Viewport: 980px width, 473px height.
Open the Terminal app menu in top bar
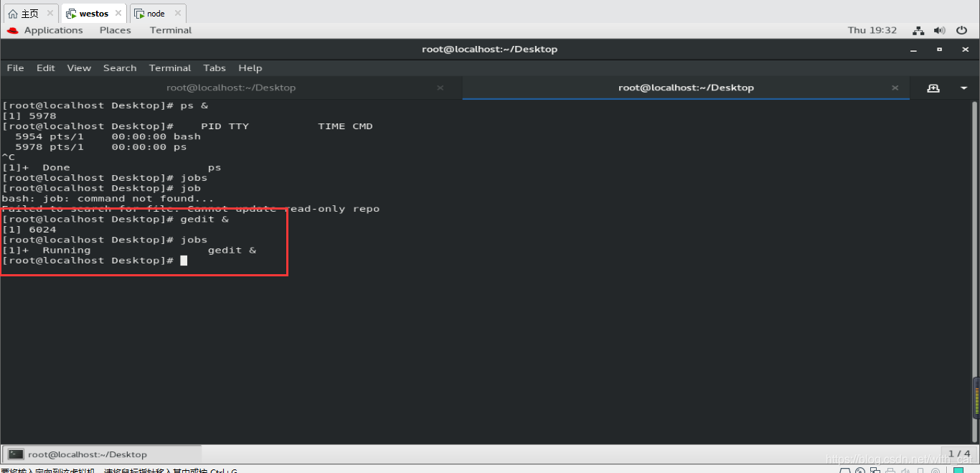(x=171, y=30)
